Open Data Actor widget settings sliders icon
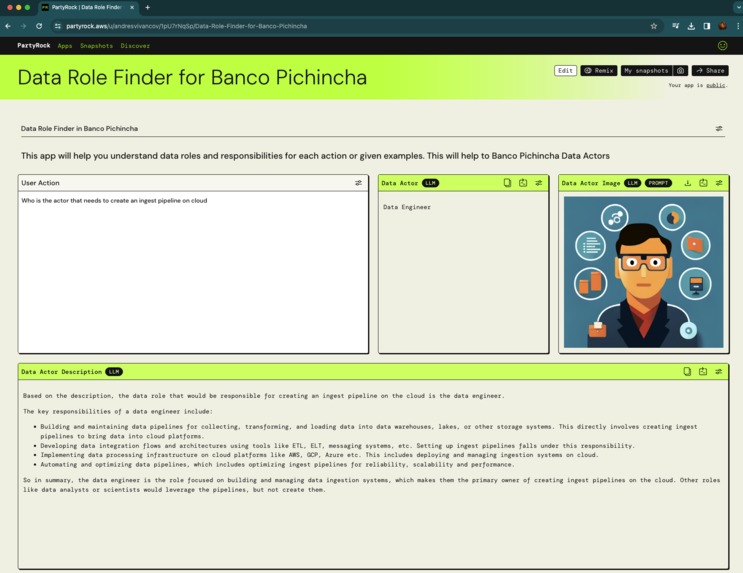The image size is (743, 573). pos(539,183)
